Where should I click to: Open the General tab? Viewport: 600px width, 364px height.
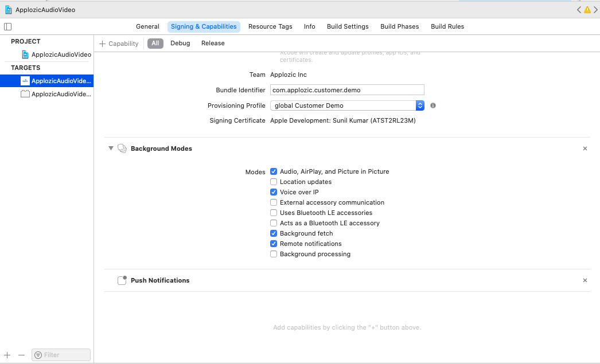[x=147, y=26]
